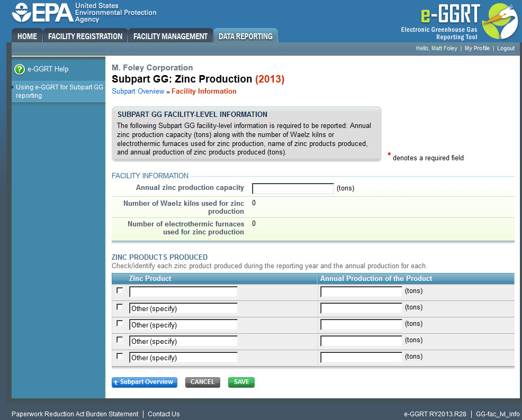
Task: Open the FACILITY MANAGEMENT tab
Action: (x=170, y=36)
